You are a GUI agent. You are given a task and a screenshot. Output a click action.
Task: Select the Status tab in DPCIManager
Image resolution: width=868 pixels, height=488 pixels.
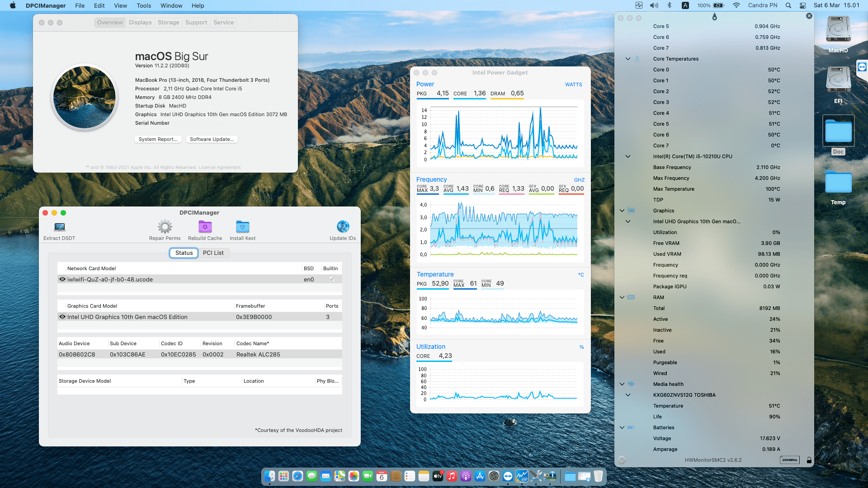[x=184, y=253]
